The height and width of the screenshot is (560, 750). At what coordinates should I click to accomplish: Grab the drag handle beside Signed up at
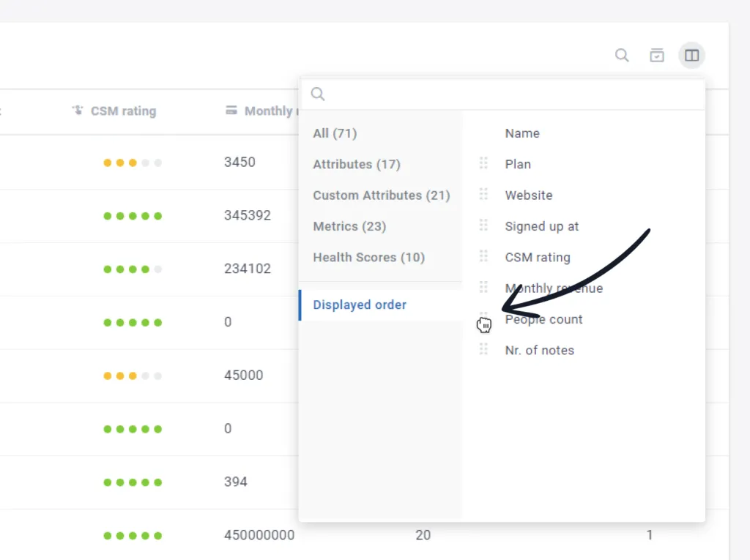click(483, 225)
